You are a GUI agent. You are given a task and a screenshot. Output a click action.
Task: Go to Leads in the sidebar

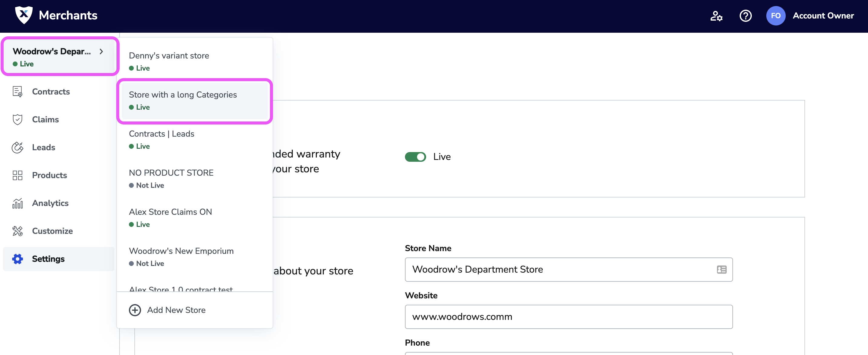44,147
